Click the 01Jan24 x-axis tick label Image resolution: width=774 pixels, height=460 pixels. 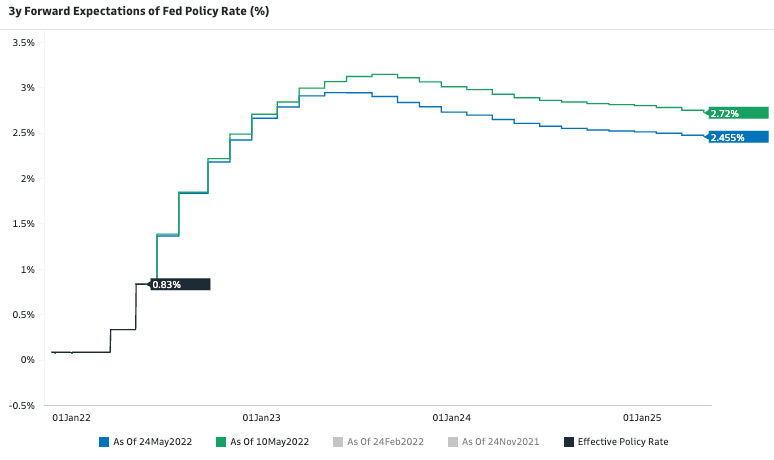point(451,416)
